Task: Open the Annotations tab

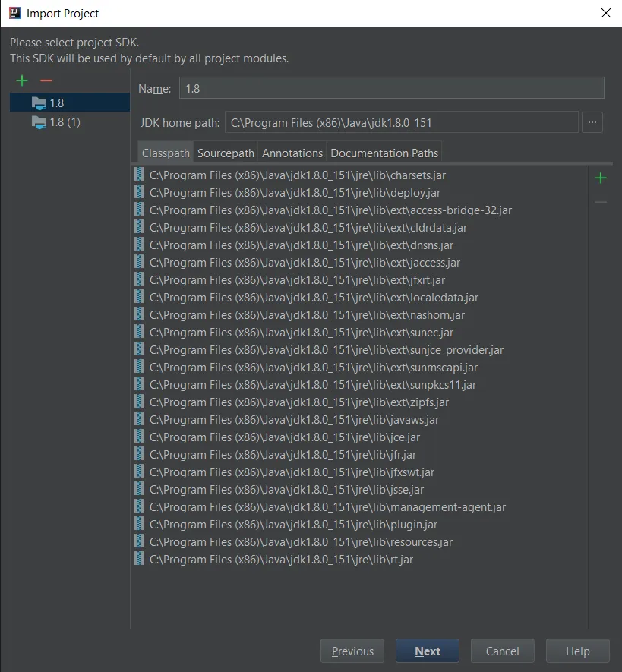Action: coord(292,153)
